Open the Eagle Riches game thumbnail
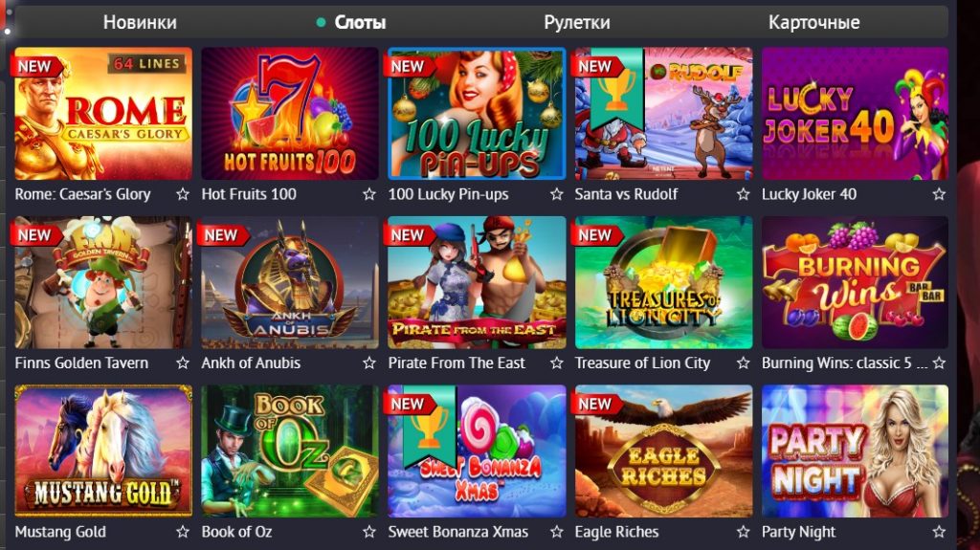 (x=664, y=451)
